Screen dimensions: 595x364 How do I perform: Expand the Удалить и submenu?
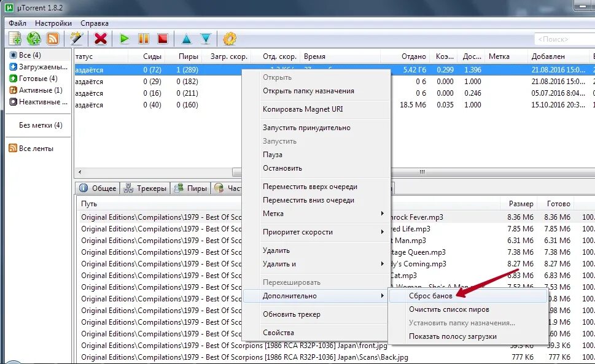(x=316, y=264)
